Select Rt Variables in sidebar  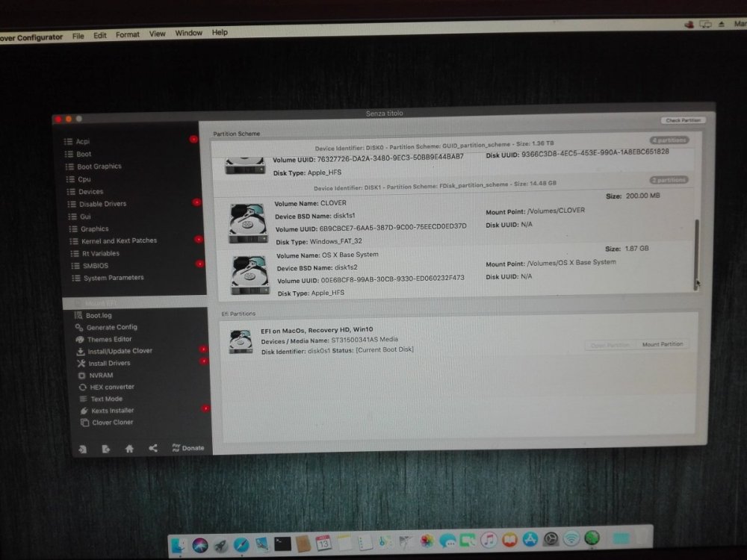point(101,253)
